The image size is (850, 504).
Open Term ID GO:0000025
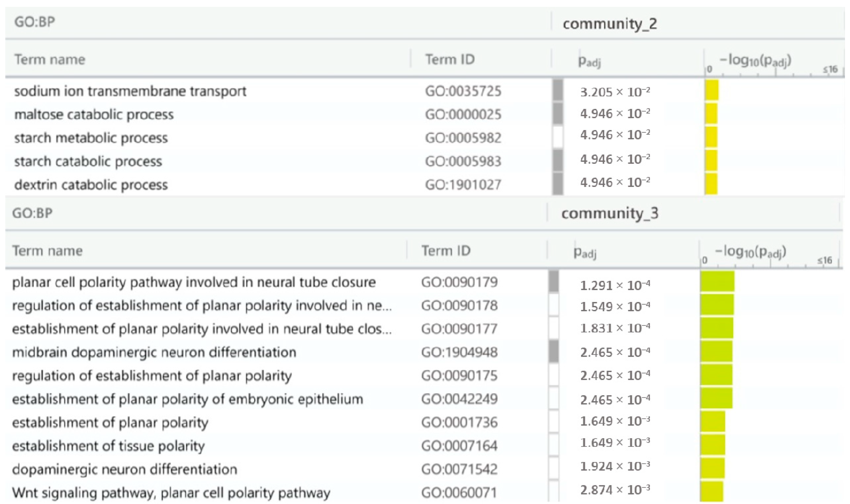[x=463, y=114]
